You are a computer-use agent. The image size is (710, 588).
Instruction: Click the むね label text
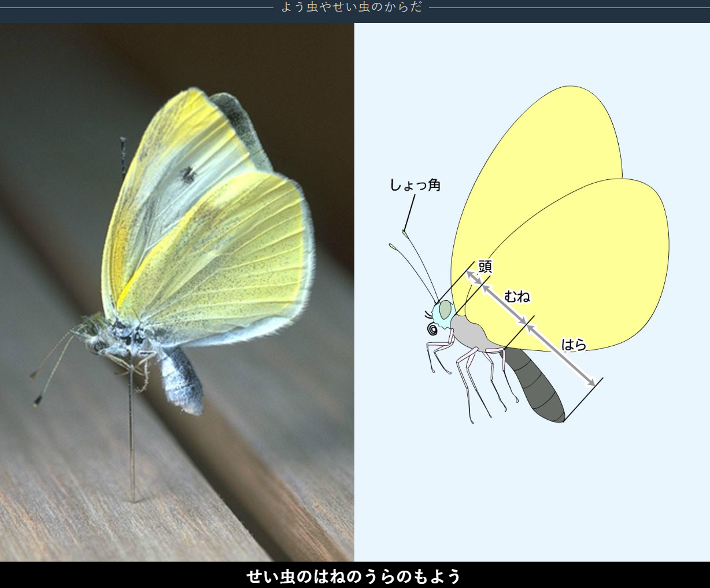[x=517, y=297]
